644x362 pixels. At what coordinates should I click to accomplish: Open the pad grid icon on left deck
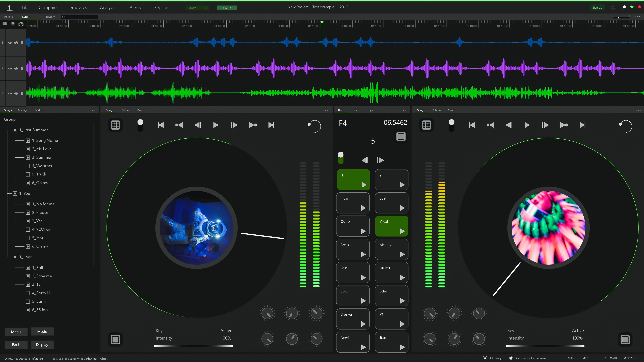click(x=115, y=125)
